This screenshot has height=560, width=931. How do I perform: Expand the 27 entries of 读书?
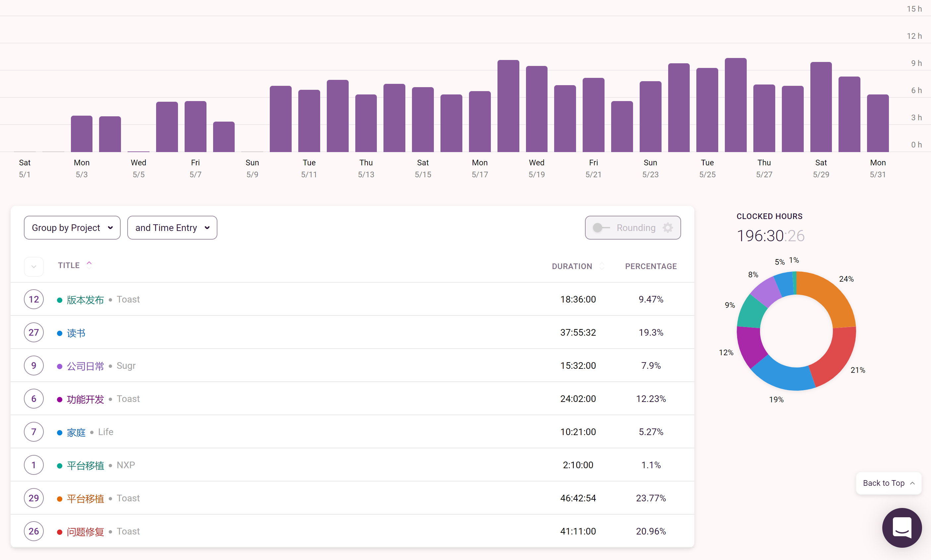pos(33,332)
